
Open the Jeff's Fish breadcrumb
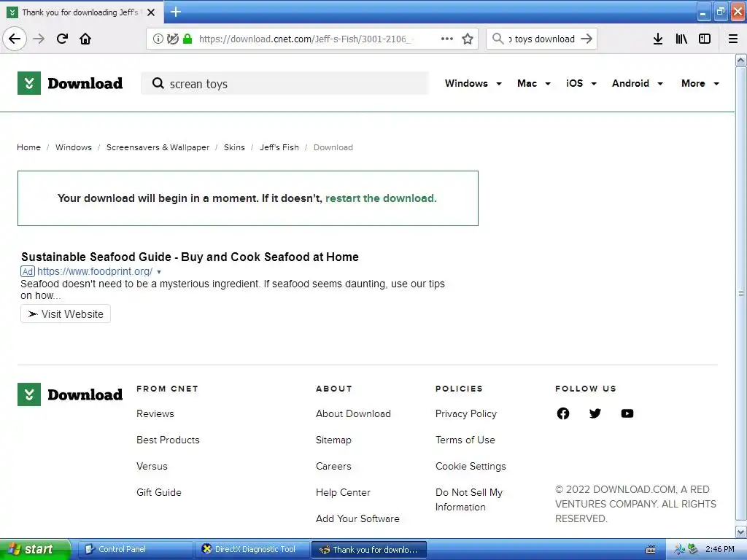pos(279,147)
